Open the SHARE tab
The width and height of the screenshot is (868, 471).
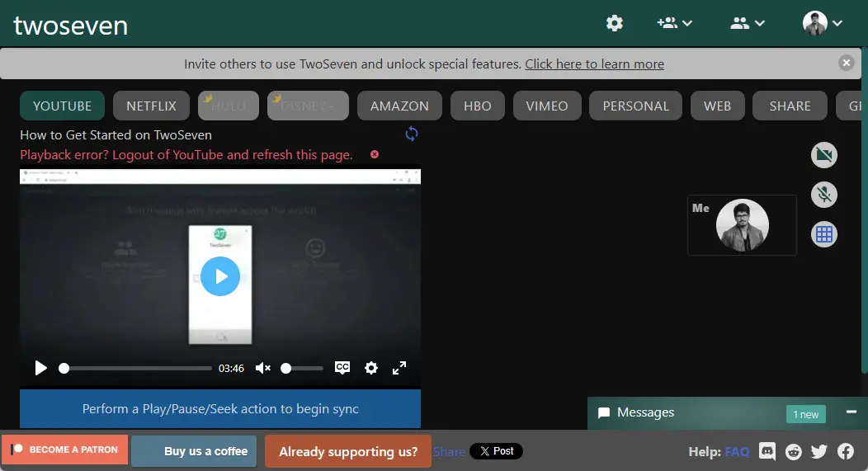point(790,106)
